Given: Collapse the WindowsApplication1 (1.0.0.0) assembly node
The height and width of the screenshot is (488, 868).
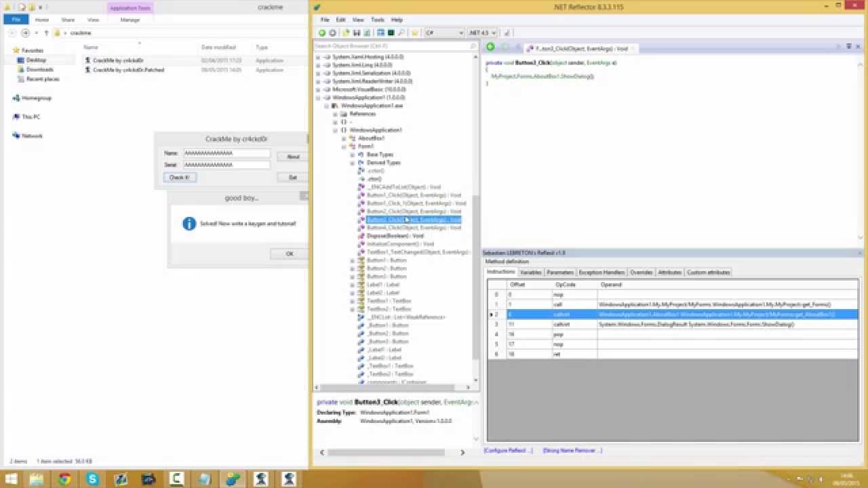Looking at the screenshot, I should click(x=318, y=98).
